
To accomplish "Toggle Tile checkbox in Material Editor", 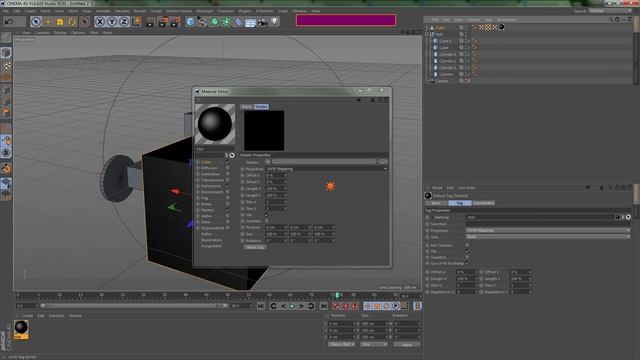I will (267, 215).
